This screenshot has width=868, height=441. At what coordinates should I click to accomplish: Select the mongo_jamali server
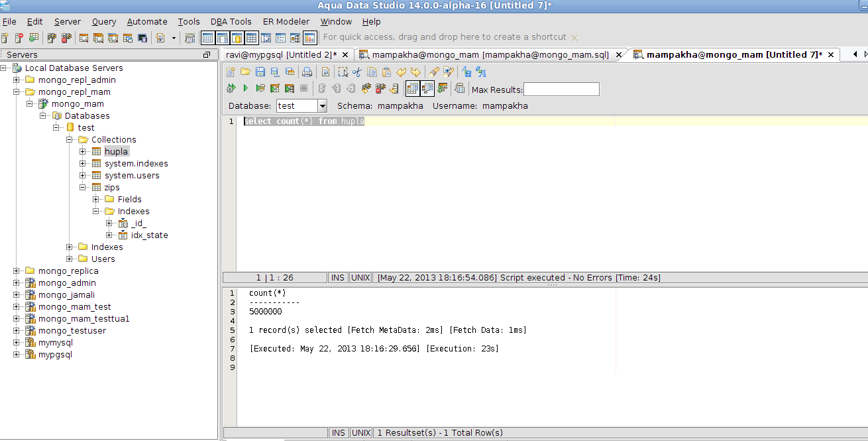pos(67,294)
